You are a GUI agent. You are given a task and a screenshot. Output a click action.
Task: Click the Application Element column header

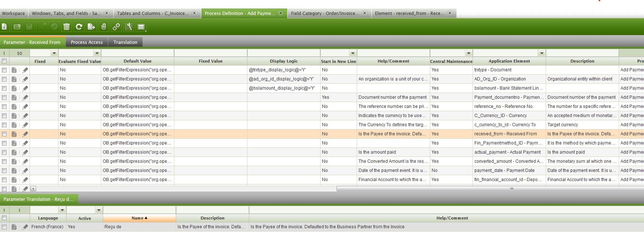[x=509, y=61]
